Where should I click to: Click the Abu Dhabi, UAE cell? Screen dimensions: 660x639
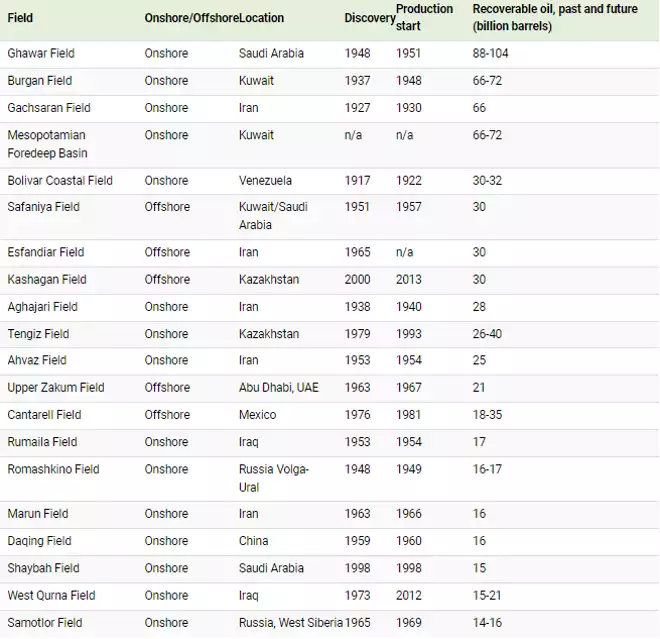point(279,388)
